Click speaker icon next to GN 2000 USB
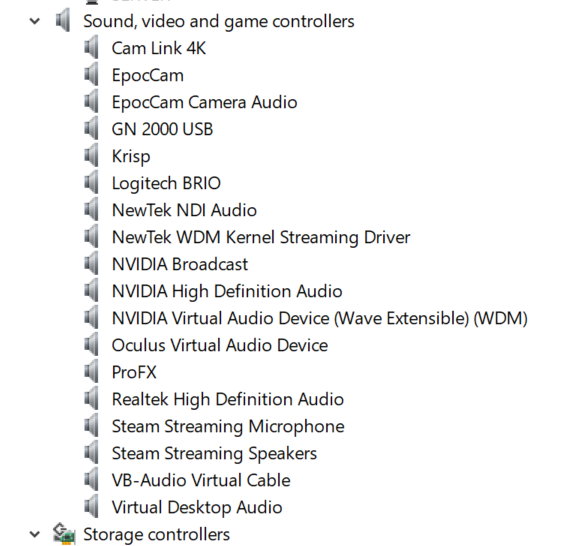Viewport: 586px width, 546px height. click(92, 129)
